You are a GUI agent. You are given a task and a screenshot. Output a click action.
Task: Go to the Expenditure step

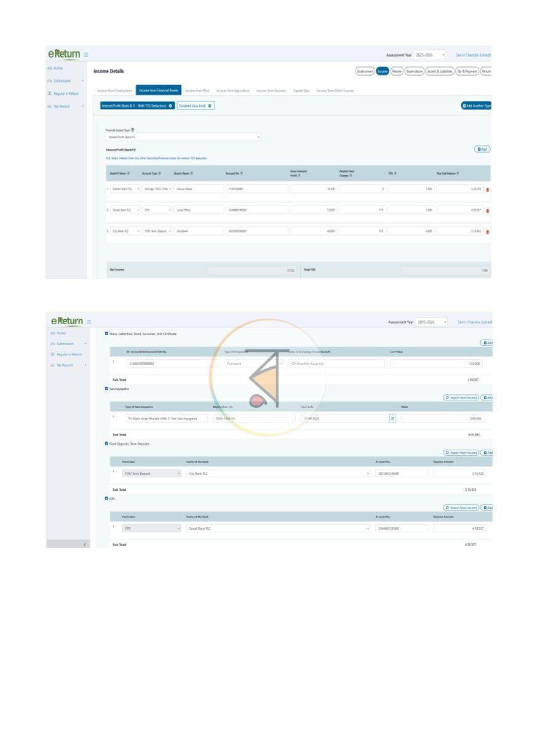pyautogui.click(x=414, y=71)
